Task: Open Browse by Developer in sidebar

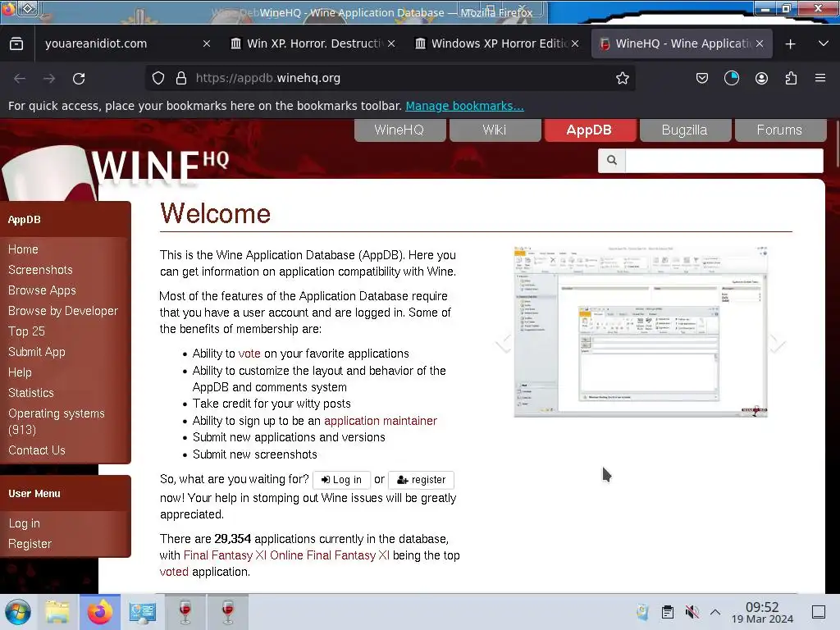Action: point(62,311)
